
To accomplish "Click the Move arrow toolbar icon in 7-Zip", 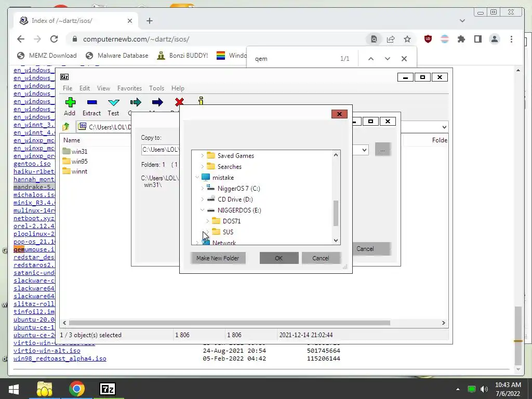I will click(157, 102).
